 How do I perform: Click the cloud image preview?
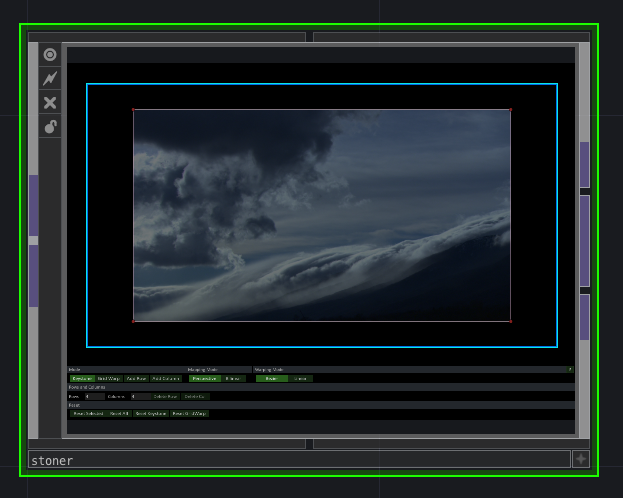321,215
